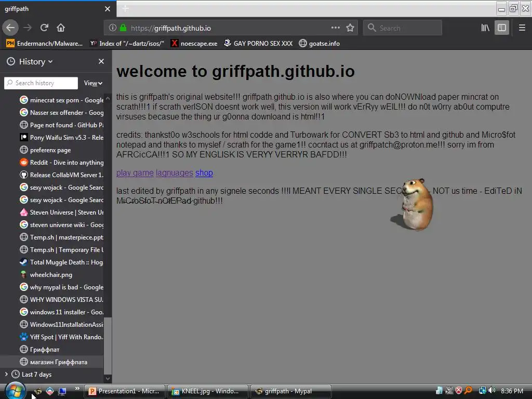Open the History View dropdown

tap(94, 83)
